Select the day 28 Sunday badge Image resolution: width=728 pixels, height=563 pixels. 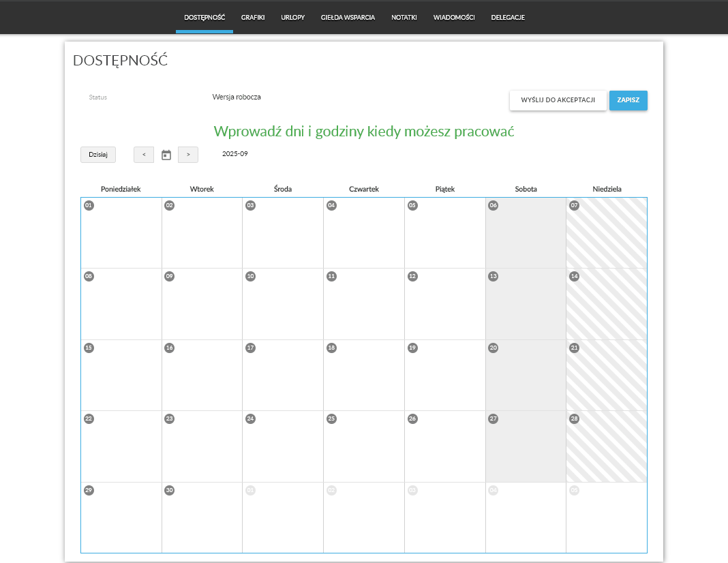click(x=575, y=419)
